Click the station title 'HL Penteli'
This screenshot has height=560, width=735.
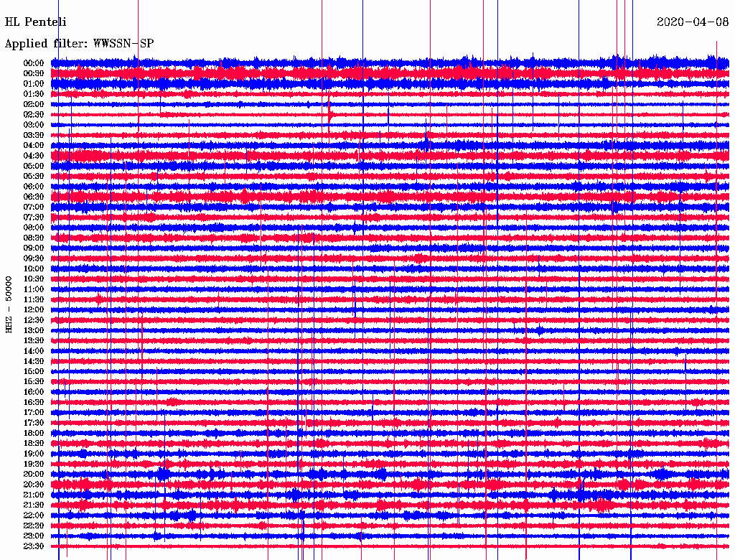pos(36,22)
